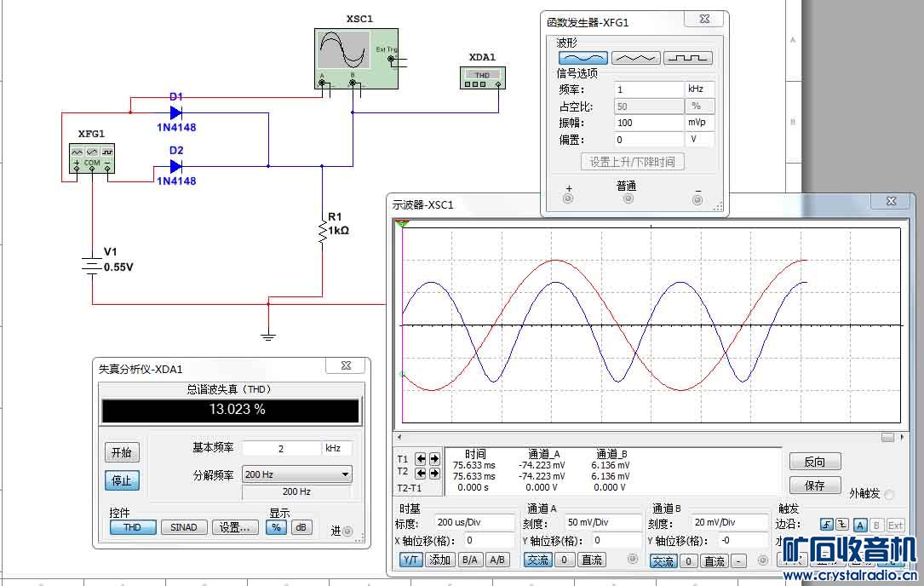
Task: Toggle display unit to dB
Action: pyautogui.click(x=301, y=527)
